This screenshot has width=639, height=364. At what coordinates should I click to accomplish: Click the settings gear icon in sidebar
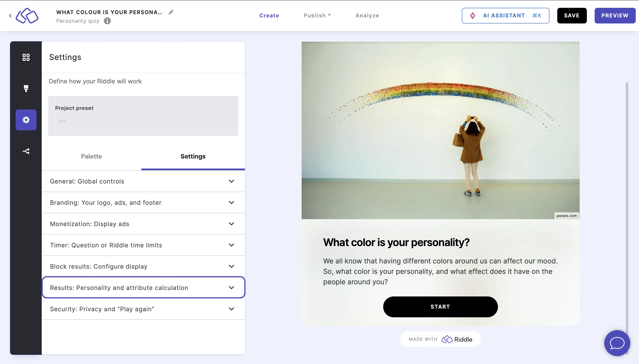click(x=26, y=119)
